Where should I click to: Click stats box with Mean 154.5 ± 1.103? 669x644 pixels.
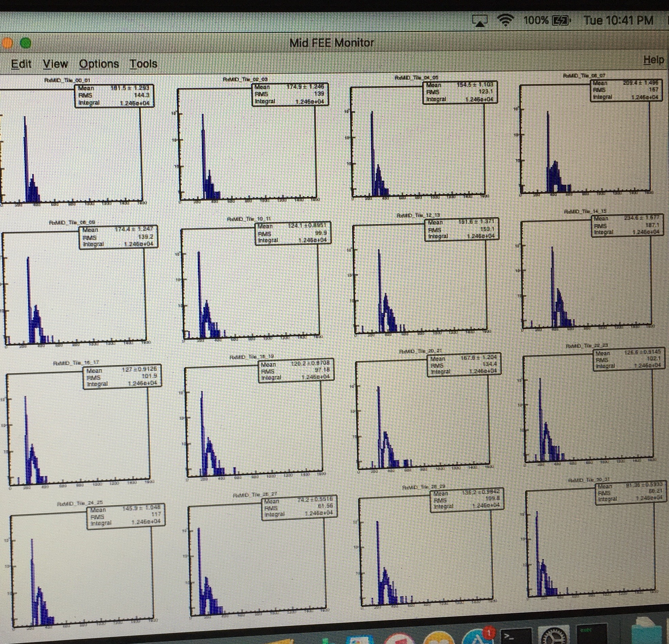460,92
